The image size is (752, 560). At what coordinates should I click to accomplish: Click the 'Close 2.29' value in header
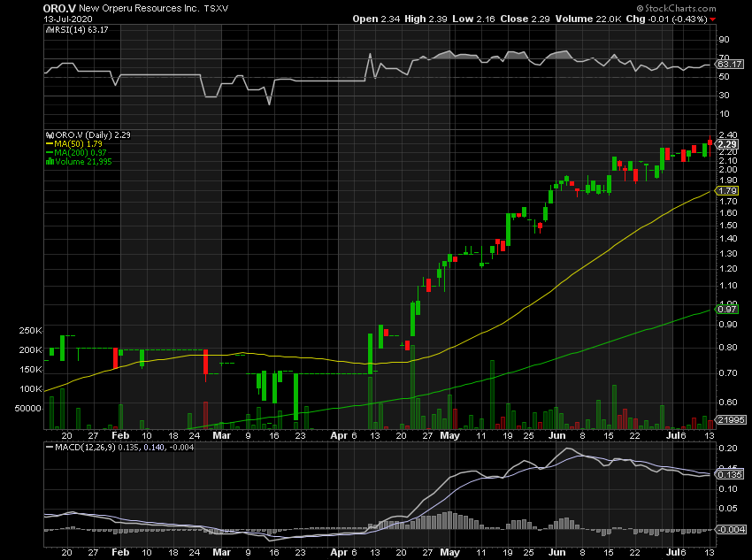[525, 19]
